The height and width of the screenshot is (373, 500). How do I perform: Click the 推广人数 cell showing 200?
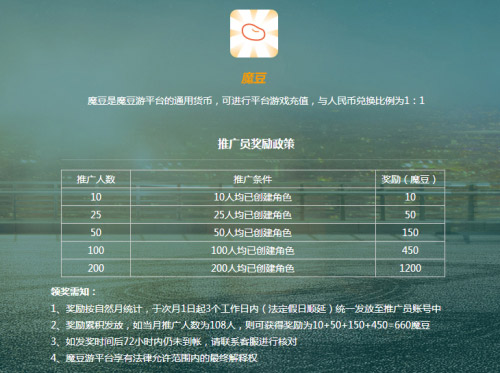(96, 268)
